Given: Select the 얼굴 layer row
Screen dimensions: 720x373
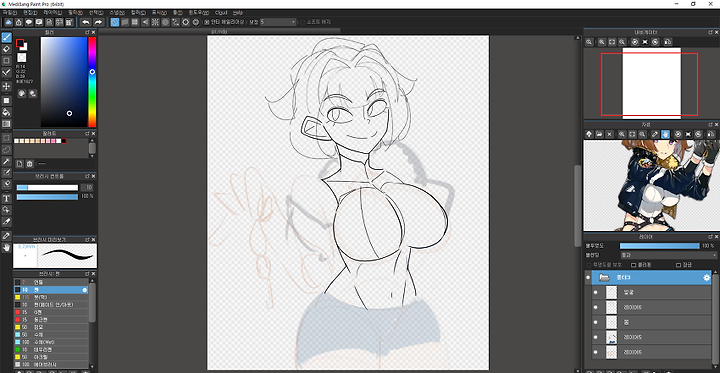Looking at the screenshot, I should (x=651, y=292).
